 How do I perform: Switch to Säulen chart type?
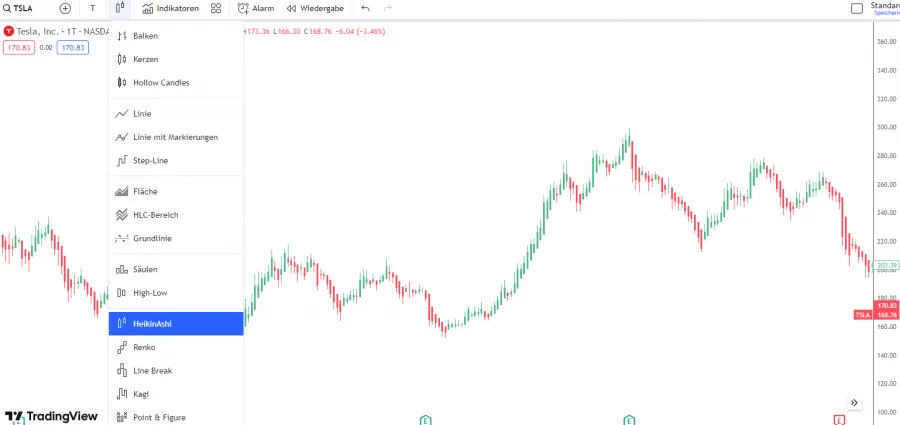click(x=176, y=269)
